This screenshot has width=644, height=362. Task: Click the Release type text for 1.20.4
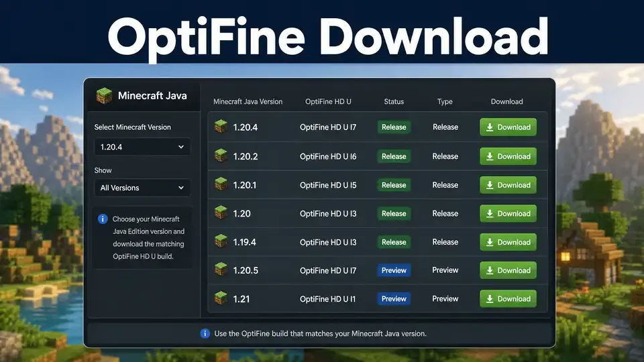point(445,127)
